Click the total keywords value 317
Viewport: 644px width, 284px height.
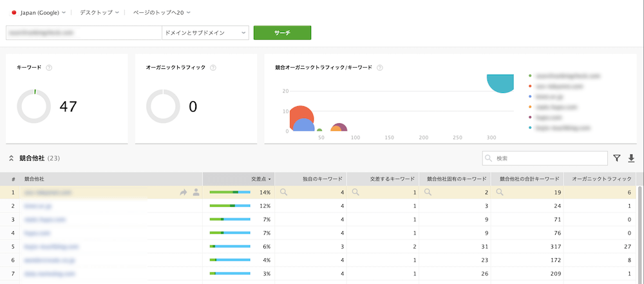[555, 246]
